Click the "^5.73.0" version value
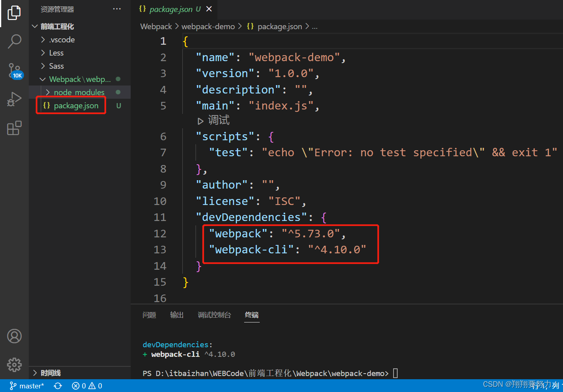 [x=310, y=233]
